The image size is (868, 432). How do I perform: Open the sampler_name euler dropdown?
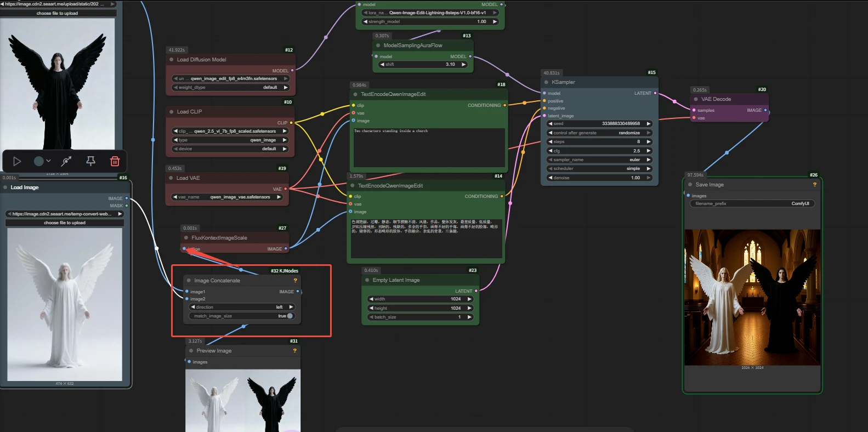pos(599,160)
